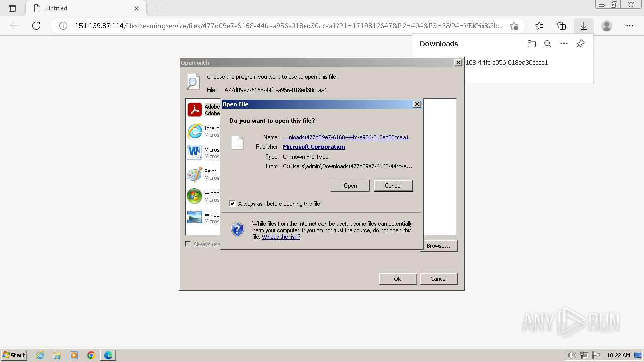This screenshot has width=644, height=362.
Task: Toggle Always use selected program checkbox
Action: point(188,244)
